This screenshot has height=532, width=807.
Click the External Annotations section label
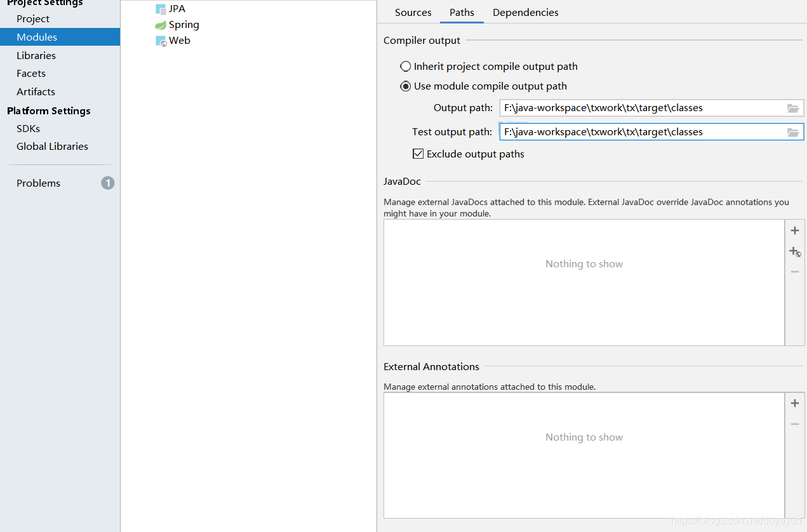click(431, 366)
